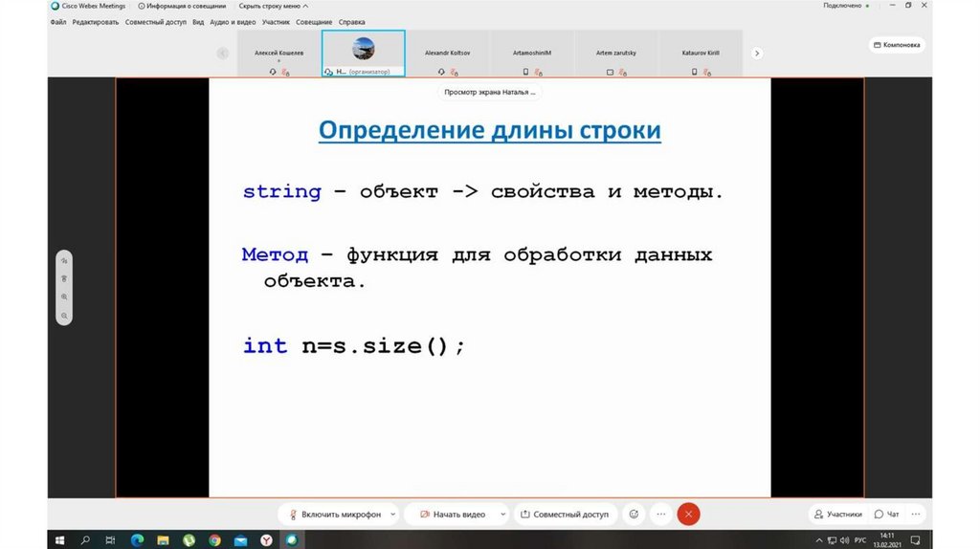
Task: Open the Участник menu
Action: [276, 22]
